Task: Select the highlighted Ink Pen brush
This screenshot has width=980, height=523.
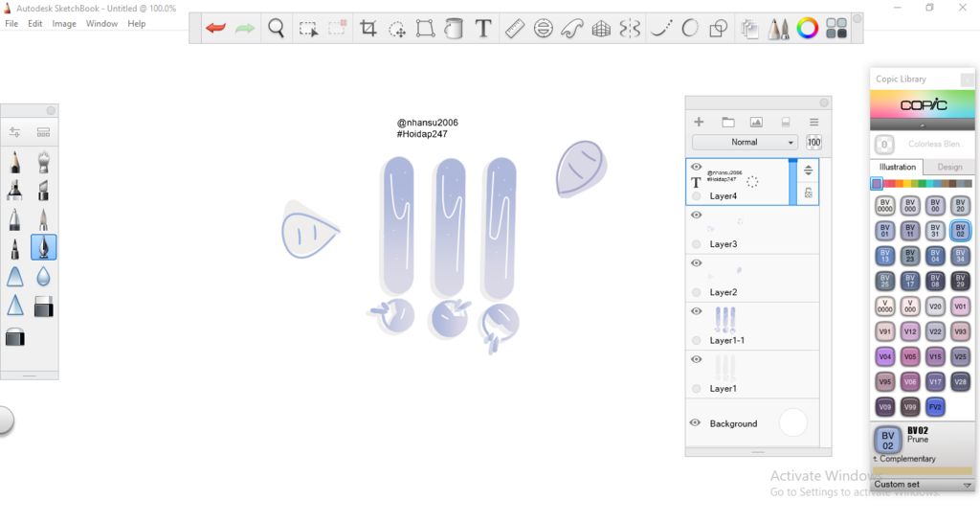Action: [43, 247]
